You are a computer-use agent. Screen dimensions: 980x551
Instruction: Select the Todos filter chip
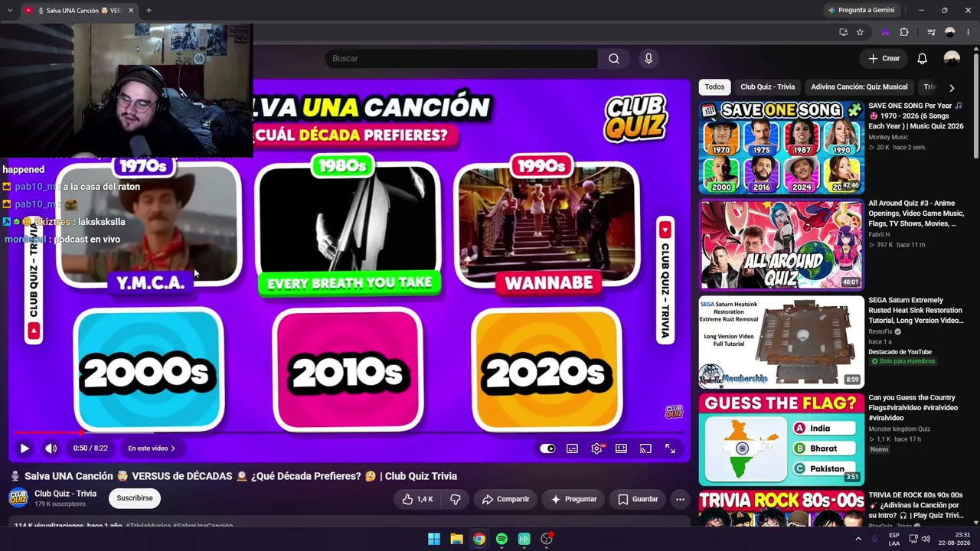click(x=714, y=87)
